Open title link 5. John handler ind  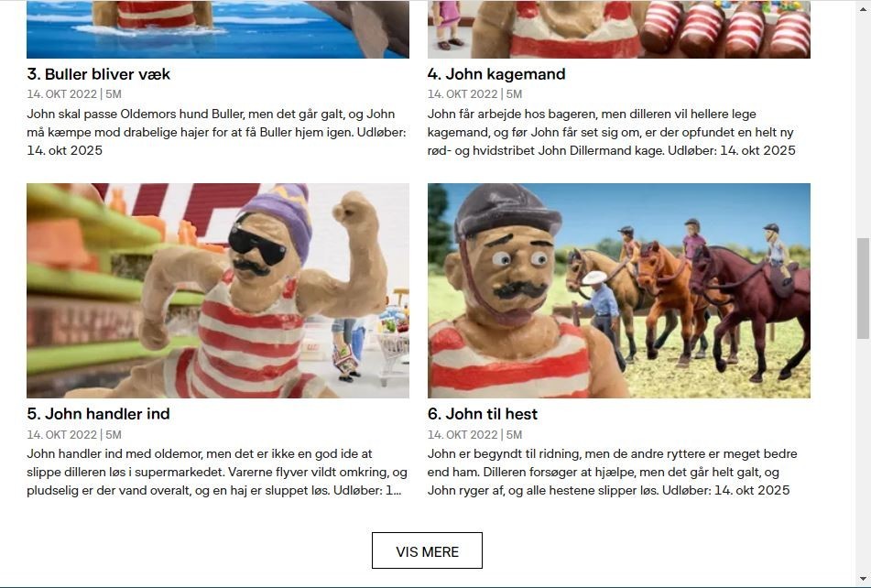98,414
